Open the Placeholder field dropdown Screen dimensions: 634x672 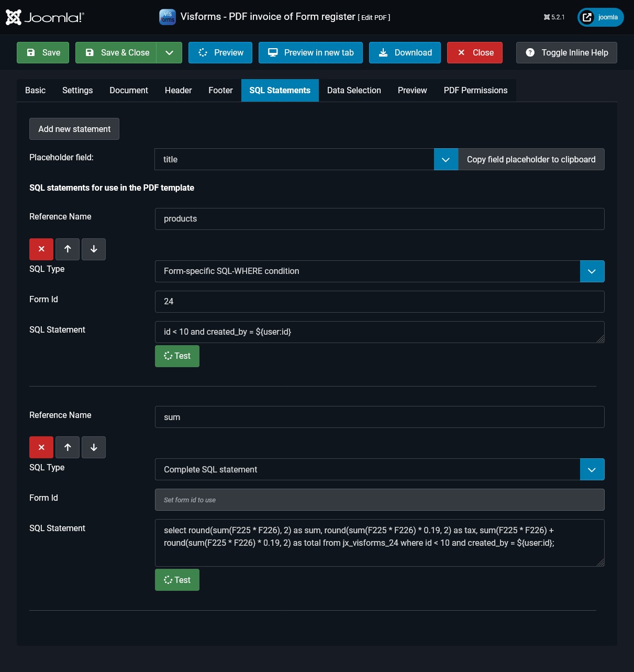(446, 160)
